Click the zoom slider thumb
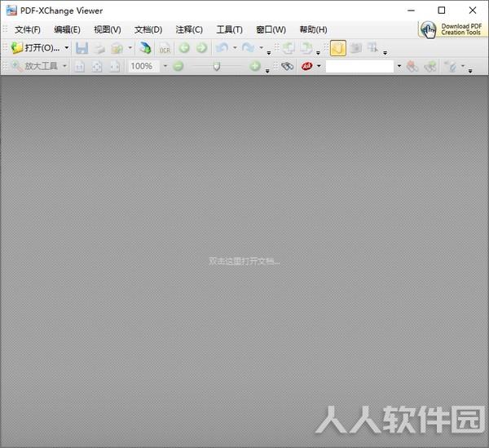Viewport: 489px width, 448px height. click(x=217, y=66)
